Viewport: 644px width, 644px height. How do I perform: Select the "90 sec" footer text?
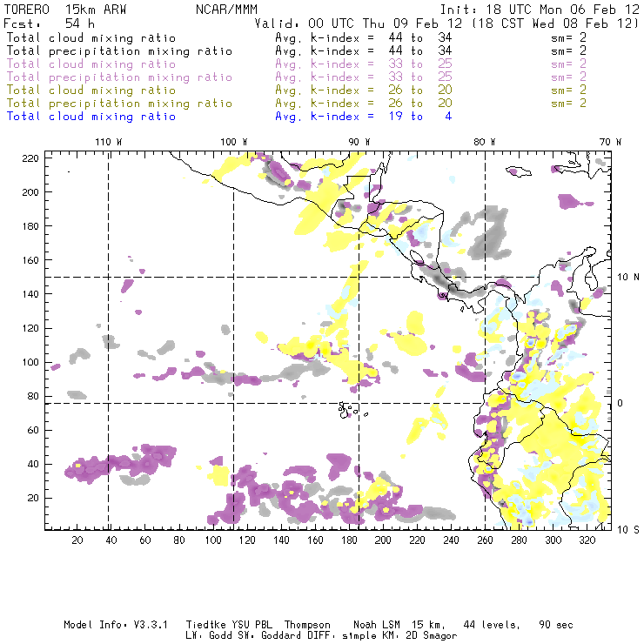556,625
